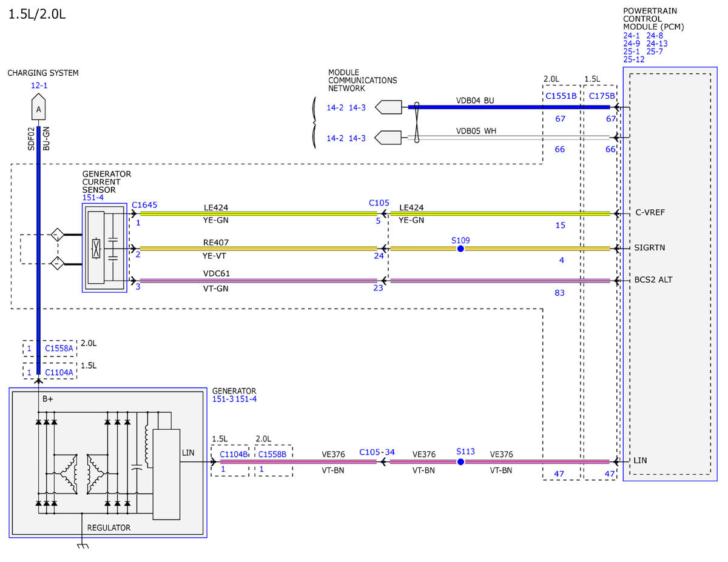Click the 1.5L/2.0L diagram title
The height and width of the screenshot is (562, 728).
pyautogui.click(x=37, y=14)
